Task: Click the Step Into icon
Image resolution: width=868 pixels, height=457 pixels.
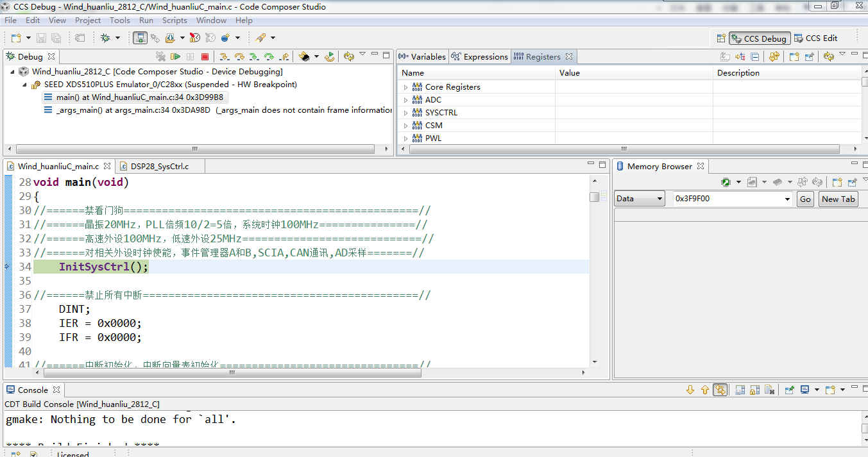Action: (224, 56)
